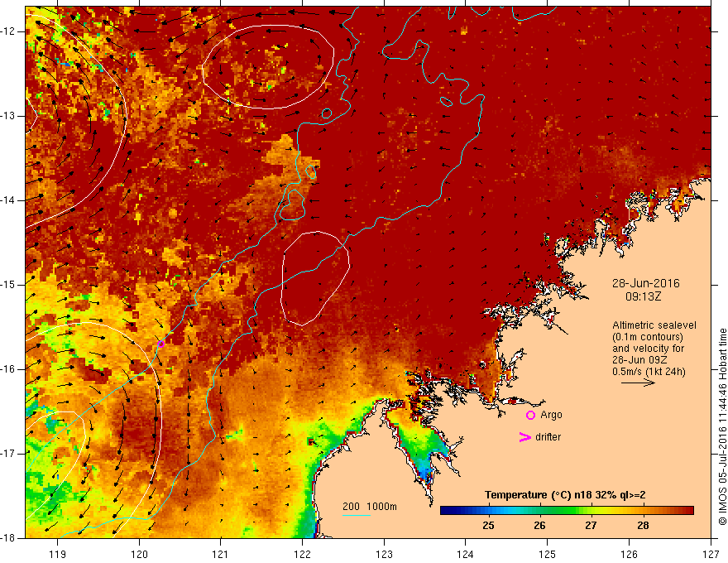Click longitude axis label 122

pos(302,554)
